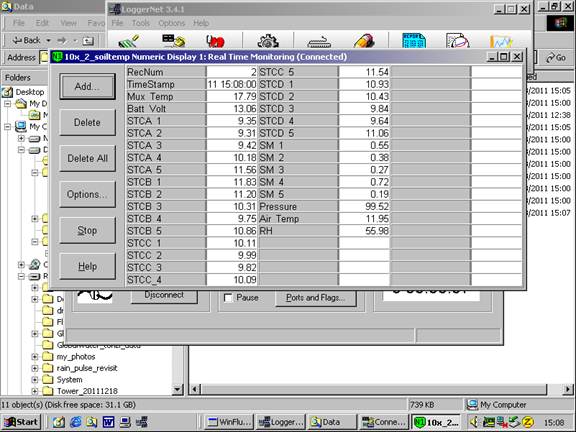This screenshot has height=432, width=576.
Task: Click the Delete All button
Action: click(x=87, y=158)
